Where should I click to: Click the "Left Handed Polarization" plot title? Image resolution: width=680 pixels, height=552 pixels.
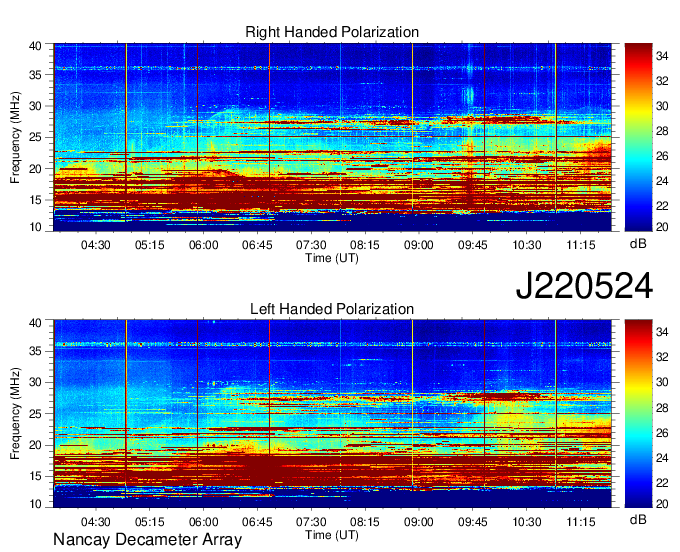coord(332,309)
